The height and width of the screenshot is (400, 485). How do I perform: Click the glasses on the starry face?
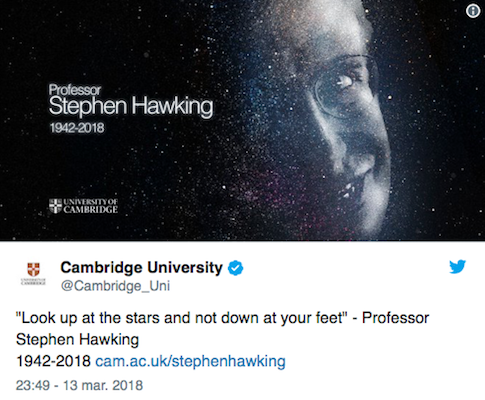point(345,87)
